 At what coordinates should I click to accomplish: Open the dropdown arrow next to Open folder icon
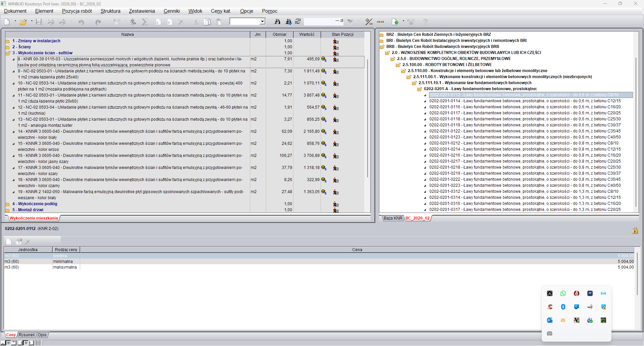tap(32, 21)
